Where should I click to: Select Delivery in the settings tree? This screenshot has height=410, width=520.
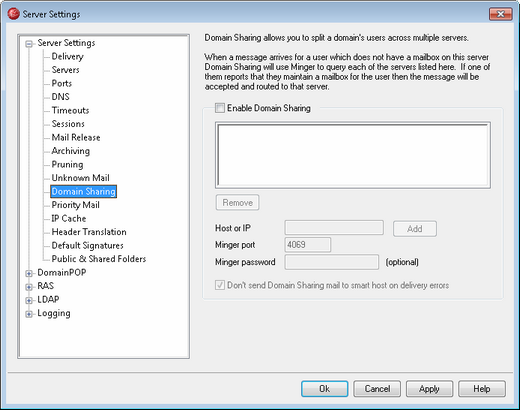tap(67, 56)
